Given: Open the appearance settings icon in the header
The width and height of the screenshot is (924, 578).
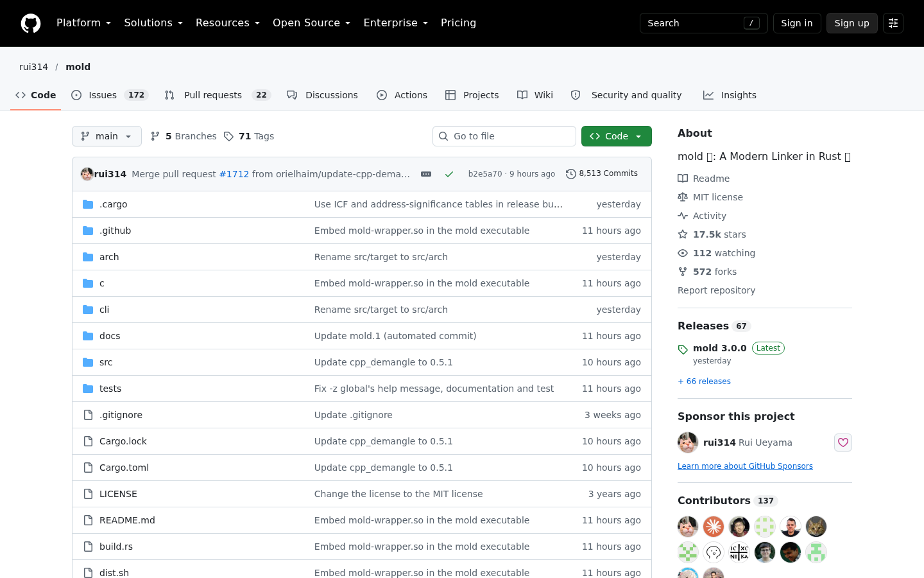Looking at the screenshot, I should tap(893, 23).
